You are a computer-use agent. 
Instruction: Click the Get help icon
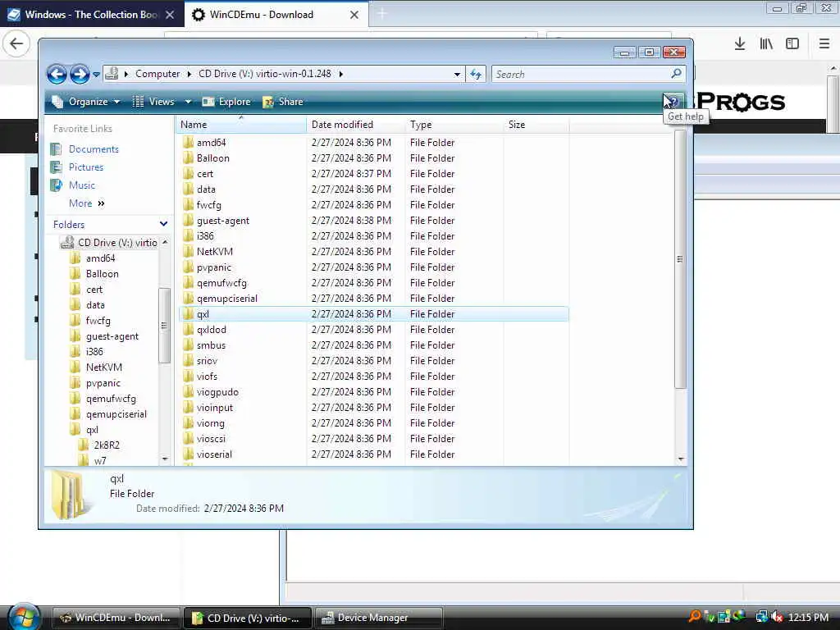tap(673, 101)
